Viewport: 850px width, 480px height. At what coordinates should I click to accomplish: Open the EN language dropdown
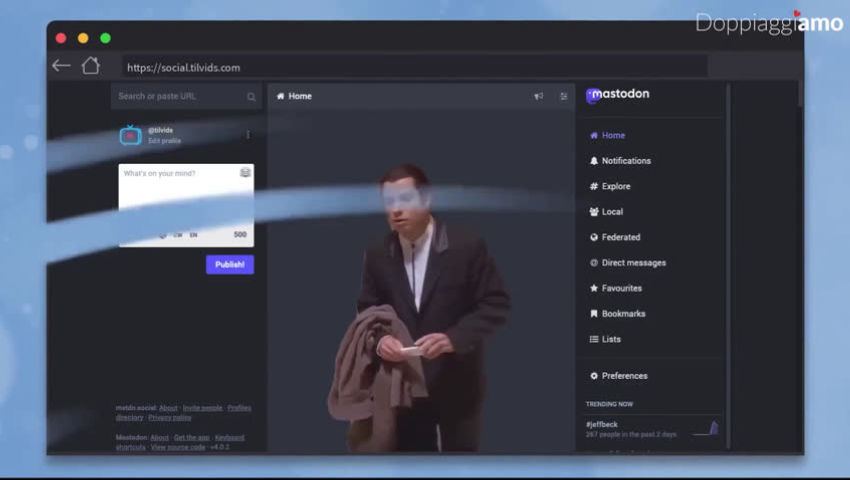click(x=193, y=235)
